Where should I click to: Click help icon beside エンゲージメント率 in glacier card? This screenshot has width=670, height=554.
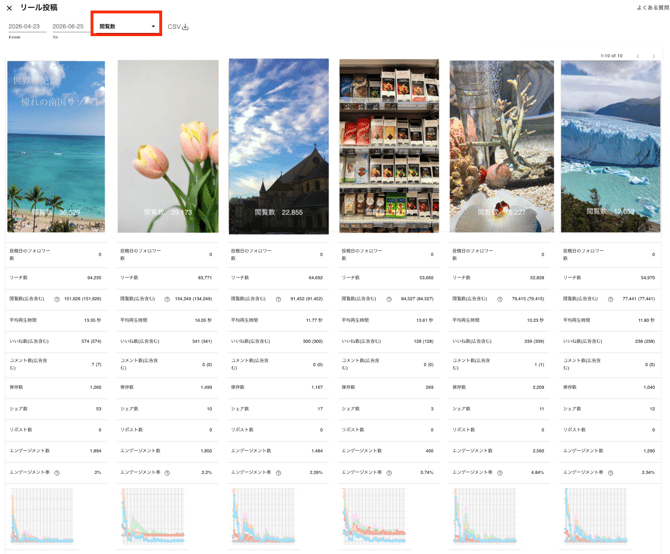coord(611,473)
